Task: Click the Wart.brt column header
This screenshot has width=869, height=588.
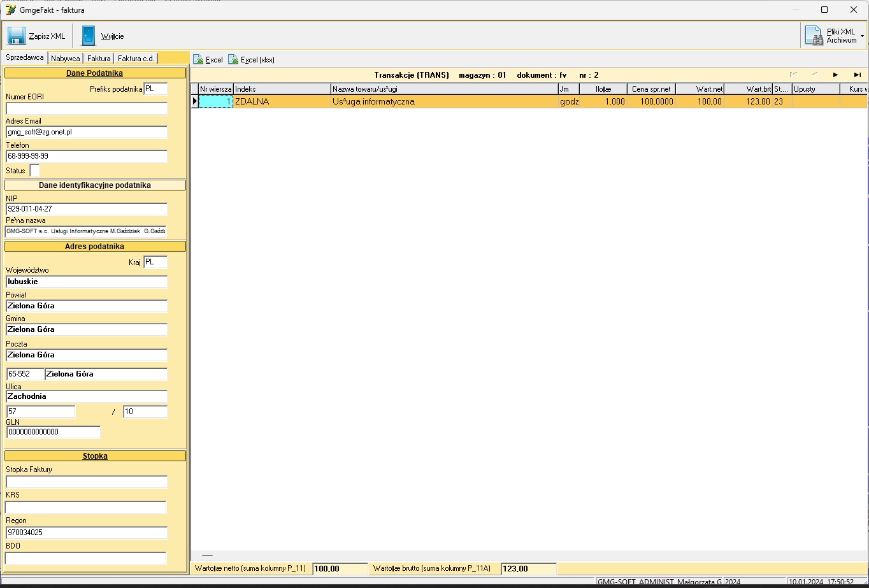Action: coord(749,89)
